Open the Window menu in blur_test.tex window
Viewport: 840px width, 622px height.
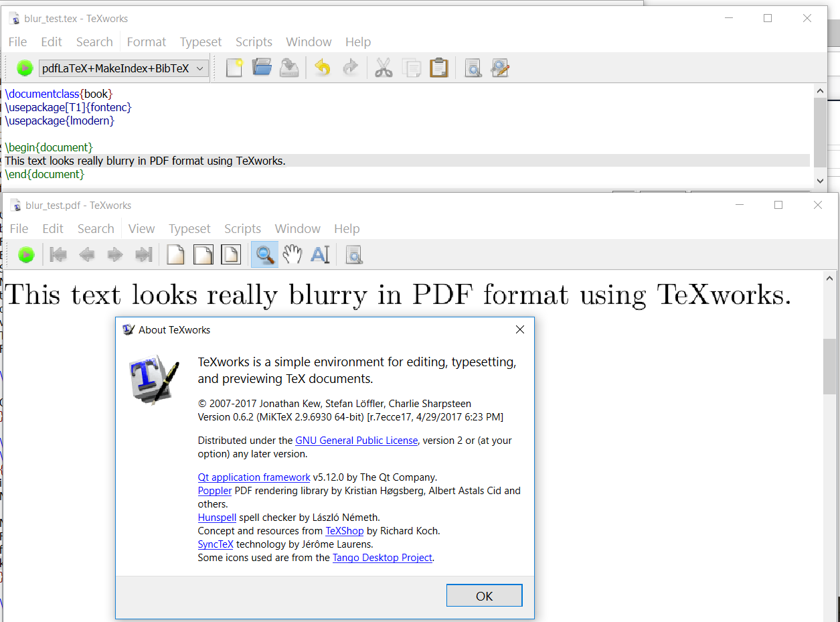[x=309, y=42]
